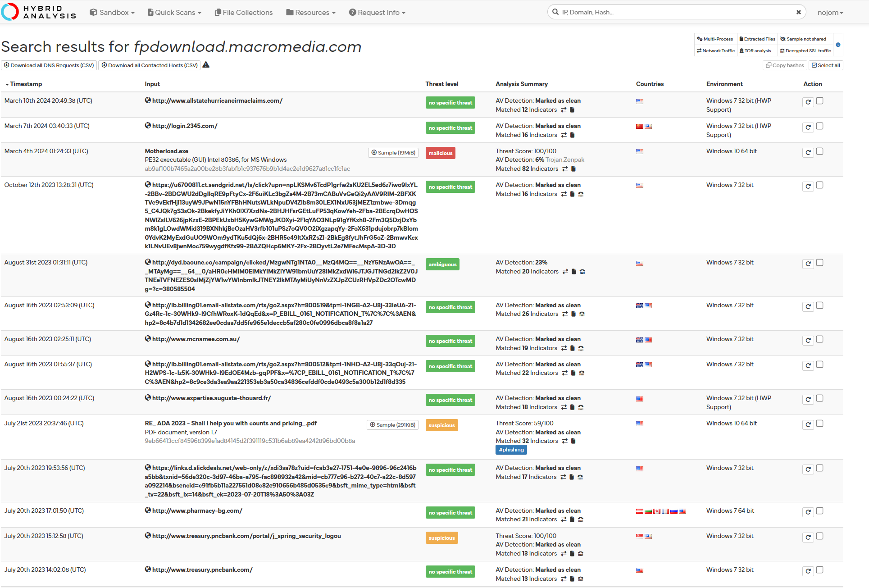The height and width of the screenshot is (588, 869).
Task: Open the Request Info dropdown menu
Action: (377, 13)
